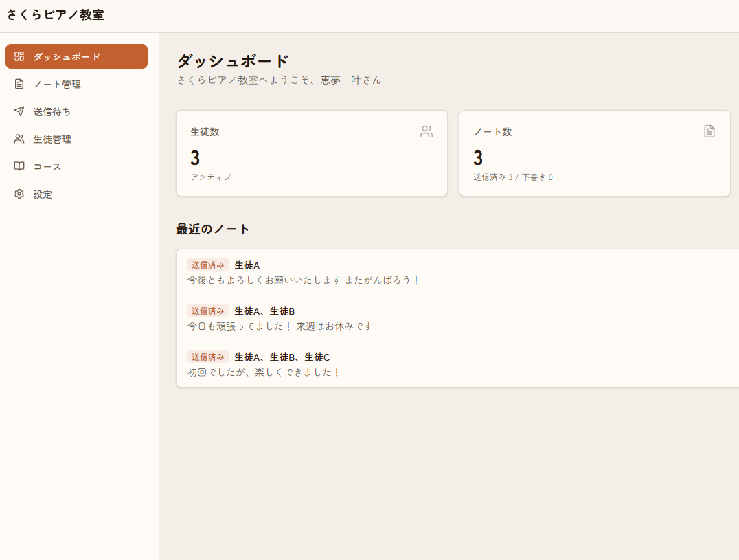
Task: Open the 送信待ち menu entry
Action: (52, 111)
